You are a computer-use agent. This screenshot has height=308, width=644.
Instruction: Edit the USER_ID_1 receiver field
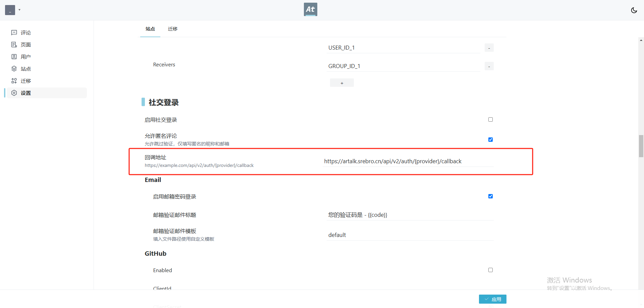[x=404, y=48]
